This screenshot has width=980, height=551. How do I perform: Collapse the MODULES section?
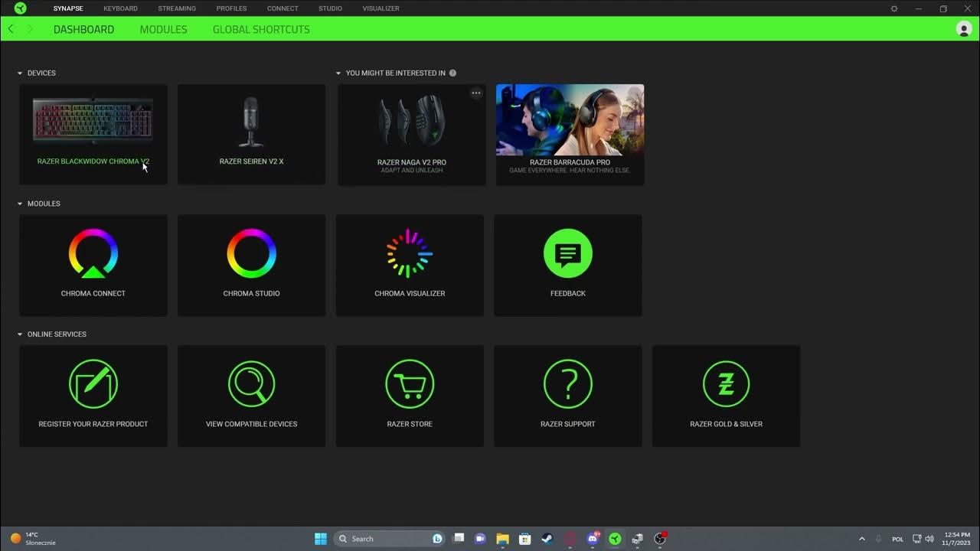coord(20,204)
